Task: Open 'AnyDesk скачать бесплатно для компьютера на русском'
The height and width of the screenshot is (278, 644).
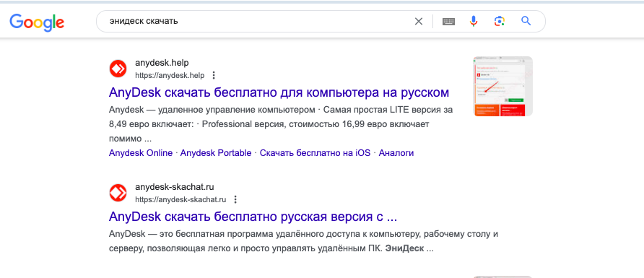Action: [x=279, y=93]
